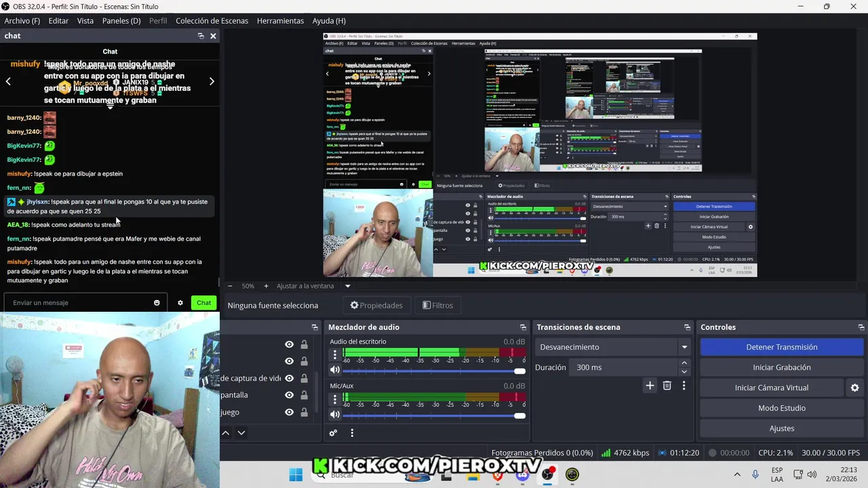The image size is (868, 488).
Task: Lock the captura de vídeo source
Action: click(304, 378)
